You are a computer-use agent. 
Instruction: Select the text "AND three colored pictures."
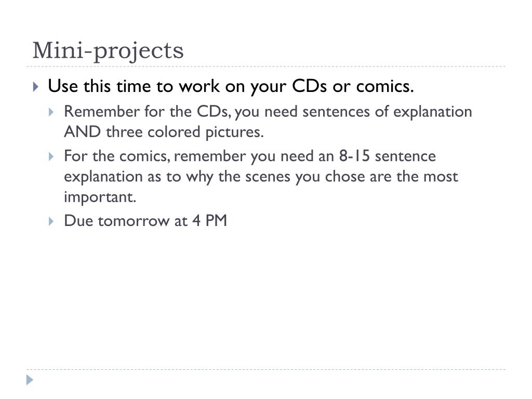coord(164,132)
